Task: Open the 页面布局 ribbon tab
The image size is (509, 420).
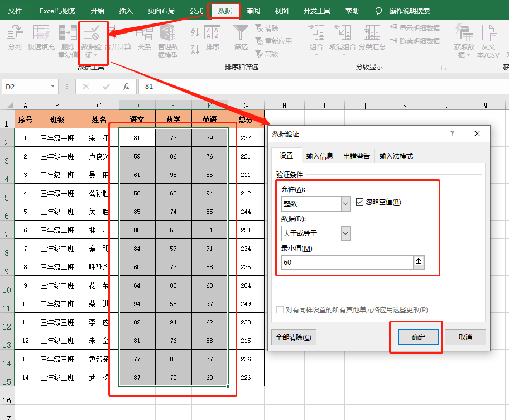Action: (161, 11)
